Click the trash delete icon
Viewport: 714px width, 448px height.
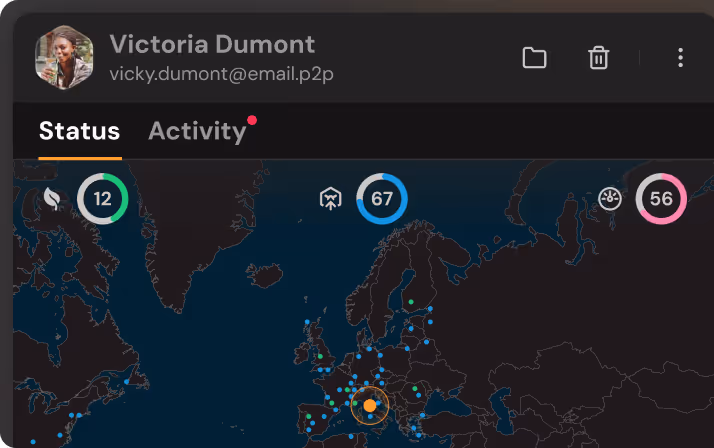pyautogui.click(x=598, y=58)
